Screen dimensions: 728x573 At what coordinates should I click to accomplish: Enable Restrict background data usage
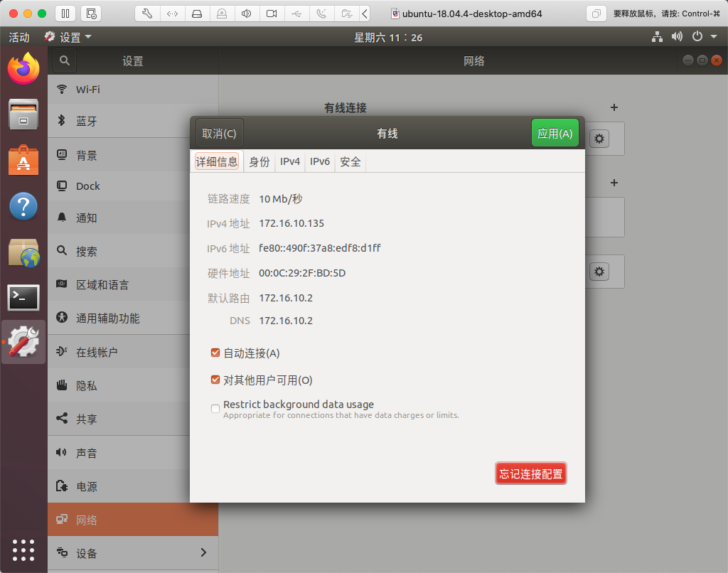215,409
